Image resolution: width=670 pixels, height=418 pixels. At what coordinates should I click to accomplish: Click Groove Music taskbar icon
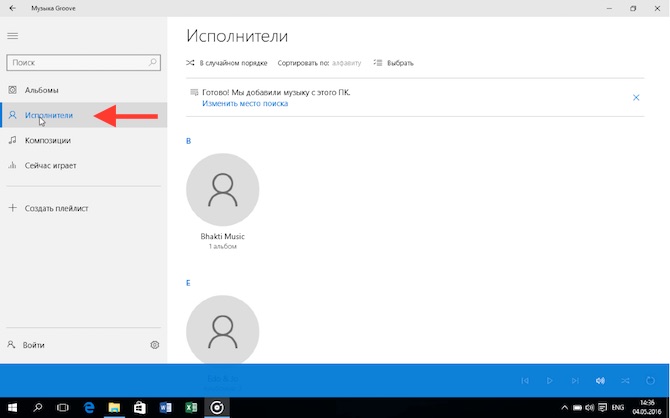click(217, 408)
